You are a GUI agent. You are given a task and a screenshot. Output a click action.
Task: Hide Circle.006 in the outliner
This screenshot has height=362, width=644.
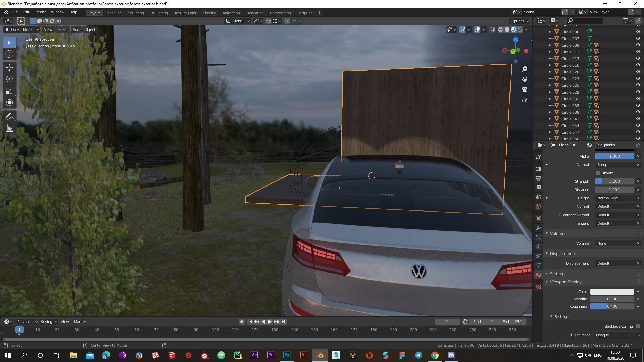tap(638, 32)
